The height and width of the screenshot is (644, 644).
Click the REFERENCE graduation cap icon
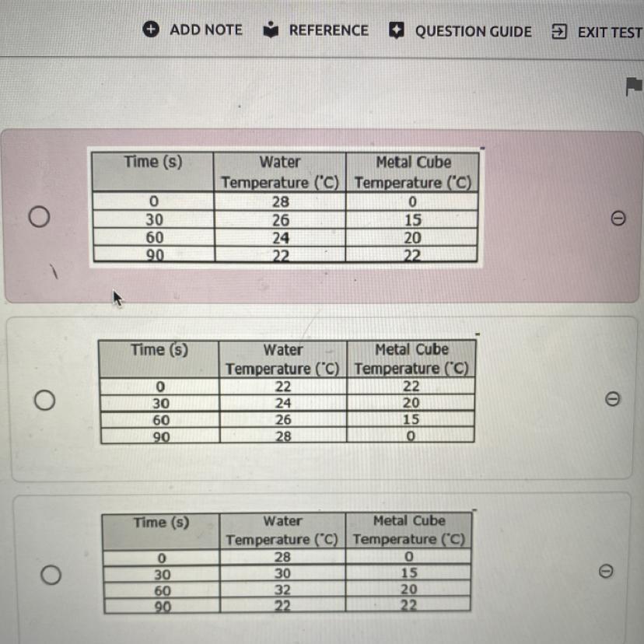pos(271,30)
